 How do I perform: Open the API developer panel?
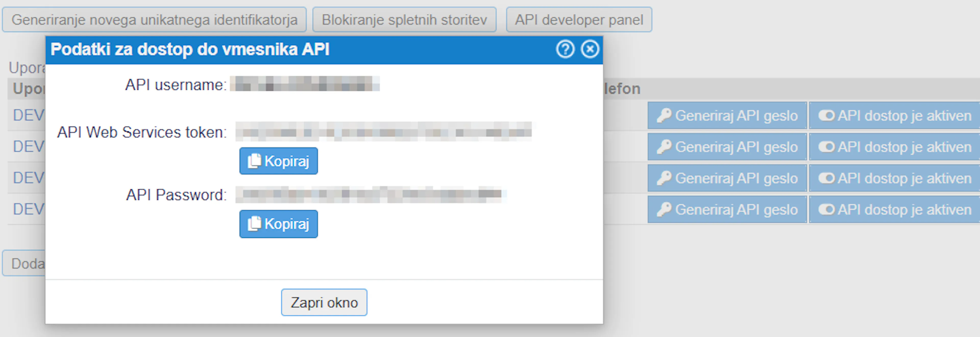579,19
